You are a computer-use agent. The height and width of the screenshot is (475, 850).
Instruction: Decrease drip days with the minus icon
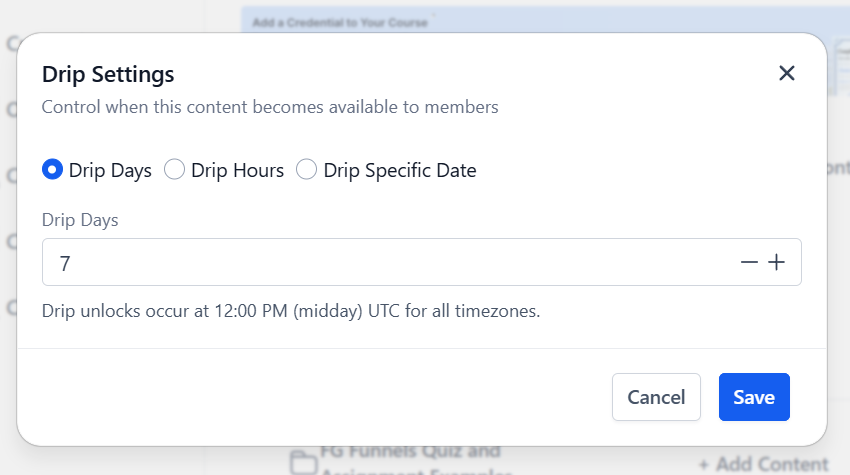pos(749,262)
